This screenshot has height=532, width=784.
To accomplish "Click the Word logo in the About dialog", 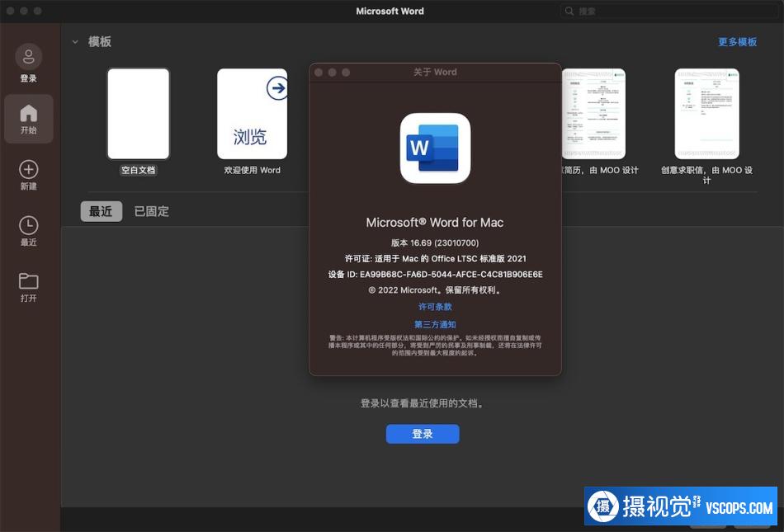I will coord(435,148).
